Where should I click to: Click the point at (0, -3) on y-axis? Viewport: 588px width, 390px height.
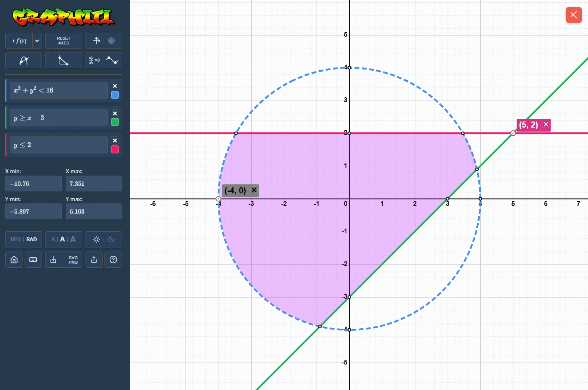tap(349, 297)
